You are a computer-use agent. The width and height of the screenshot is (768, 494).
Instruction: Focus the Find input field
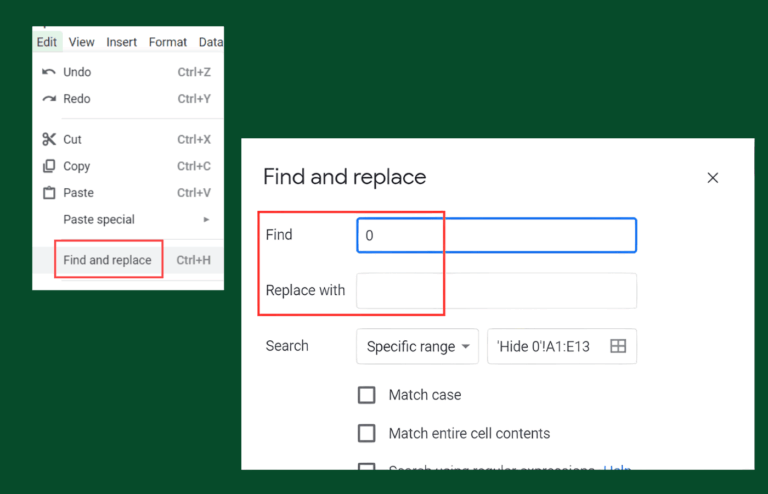pyautogui.click(x=497, y=235)
